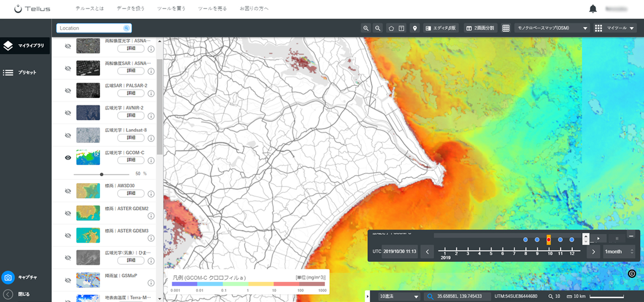This screenshot has width=644, height=302.
Task: Click the GCOM-C opacity slider handle
Action: 102,174
